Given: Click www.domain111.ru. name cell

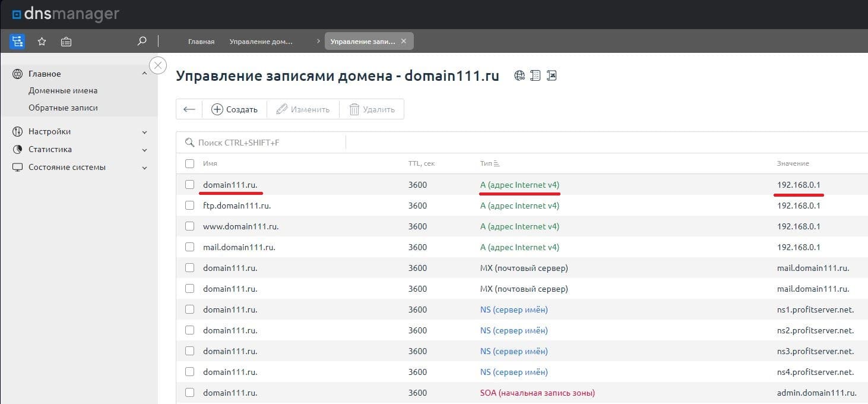Looking at the screenshot, I should (240, 226).
